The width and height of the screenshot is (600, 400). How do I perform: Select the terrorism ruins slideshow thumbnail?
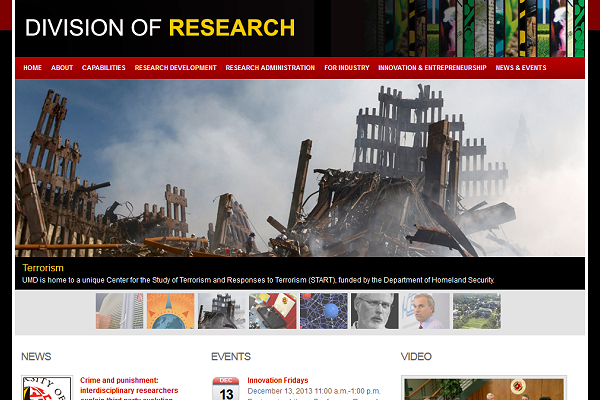[222, 311]
